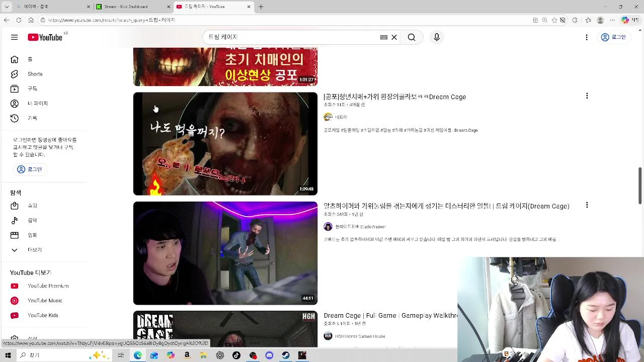Submit search with the magnifier icon
This screenshot has width=644, height=362.
[412, 37]
